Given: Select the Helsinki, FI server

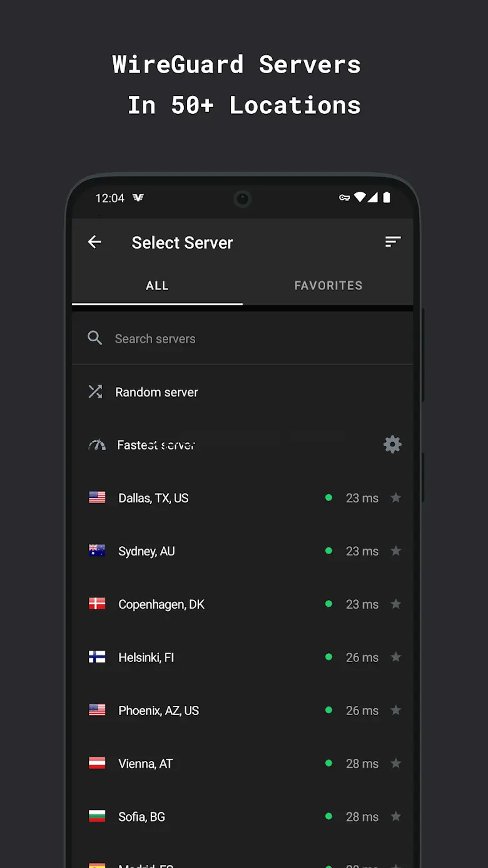Looking at the screenshot, I should click(x=146, y=658).
